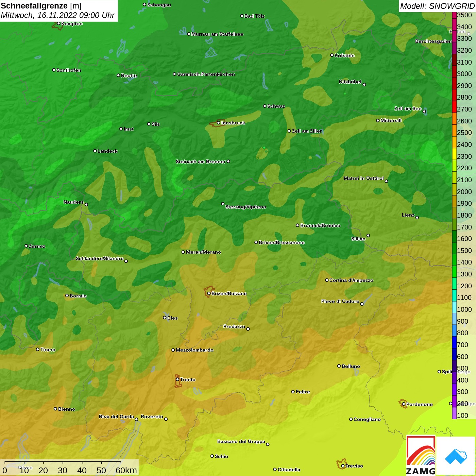
Task: Click the Cortina d'Ampezzo label
Action: click(351, 280)
